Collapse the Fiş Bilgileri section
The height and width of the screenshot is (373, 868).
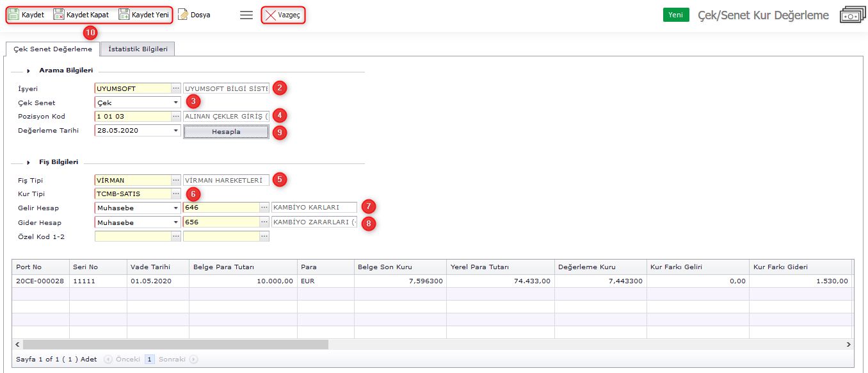click(29, 162)
